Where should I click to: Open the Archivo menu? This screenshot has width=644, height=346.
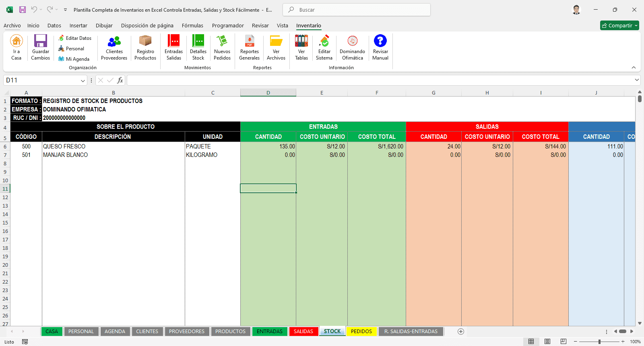(x=12, y=25)
